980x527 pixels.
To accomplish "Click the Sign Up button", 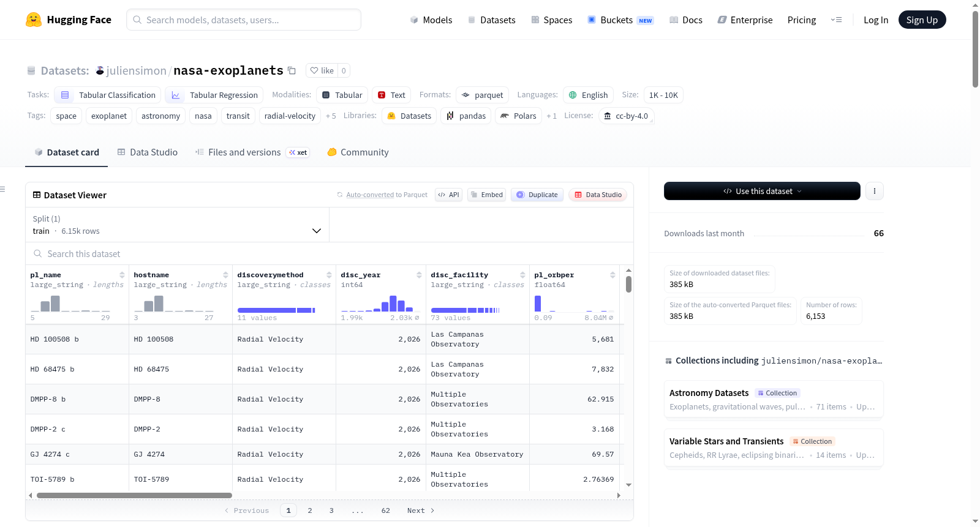I will pos(922,20).
